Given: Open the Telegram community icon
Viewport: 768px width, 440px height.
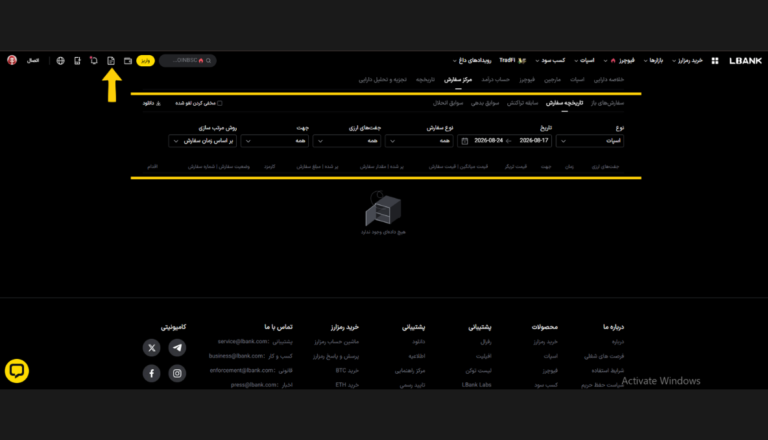Looking at the screenshot, I should tap(177, 347).
